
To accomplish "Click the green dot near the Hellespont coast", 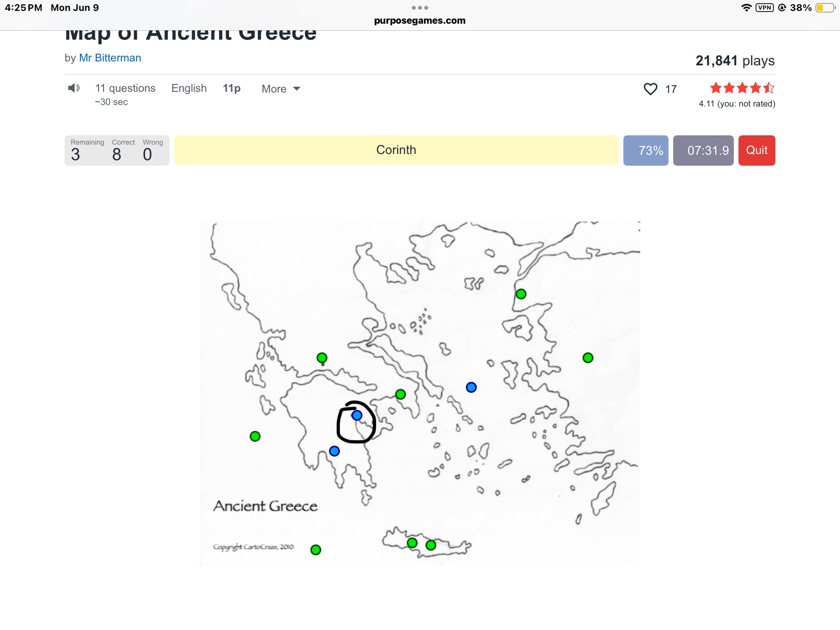I will click(x=521, y=294).
